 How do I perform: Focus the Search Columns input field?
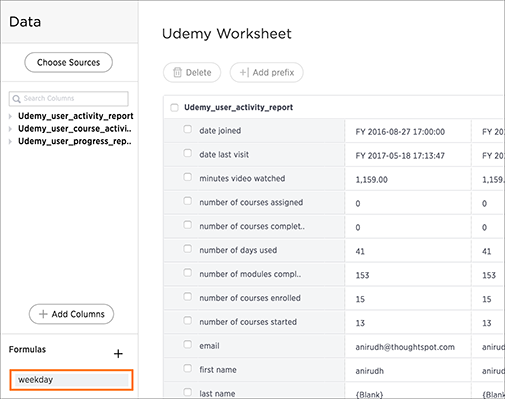(69, 99)
